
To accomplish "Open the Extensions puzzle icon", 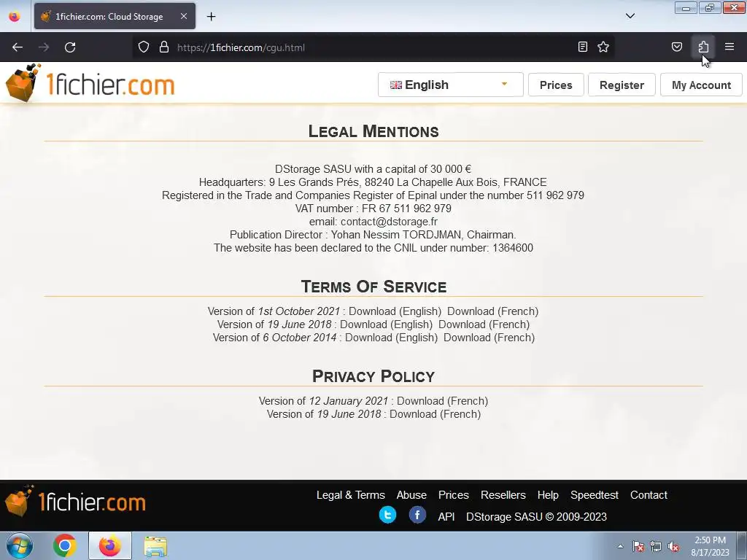I will 703,47.
